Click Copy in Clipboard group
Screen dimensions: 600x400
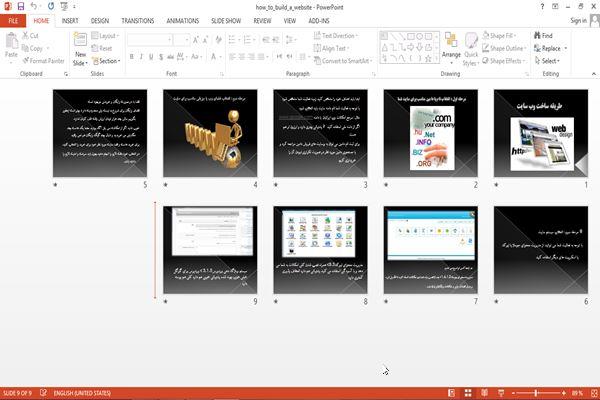click(x=34, y=48)
